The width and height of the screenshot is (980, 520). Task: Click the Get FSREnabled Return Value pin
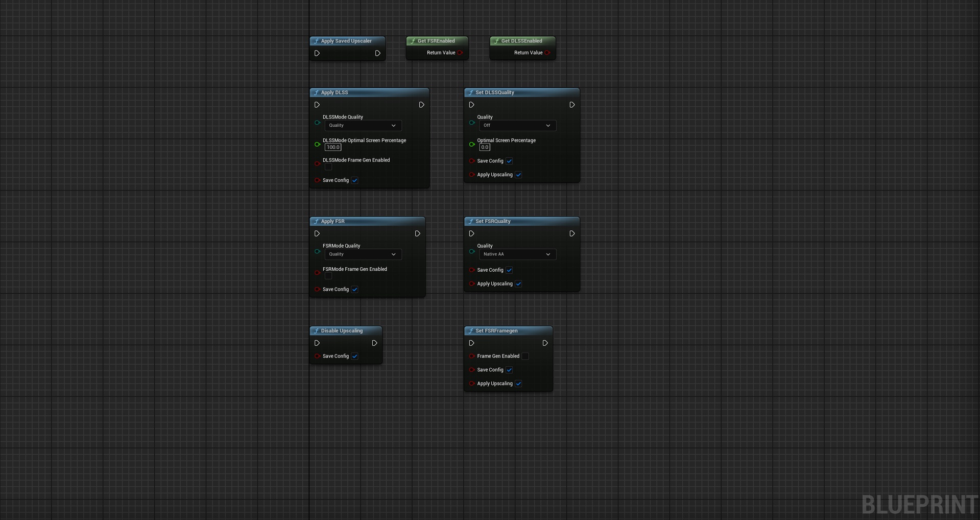click(460, 53)
